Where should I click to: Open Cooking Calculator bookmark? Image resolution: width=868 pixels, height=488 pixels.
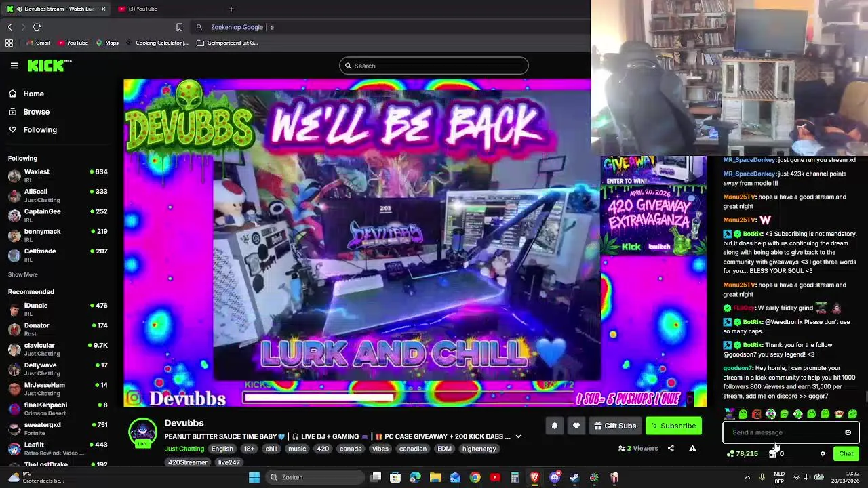click(157, 43)
